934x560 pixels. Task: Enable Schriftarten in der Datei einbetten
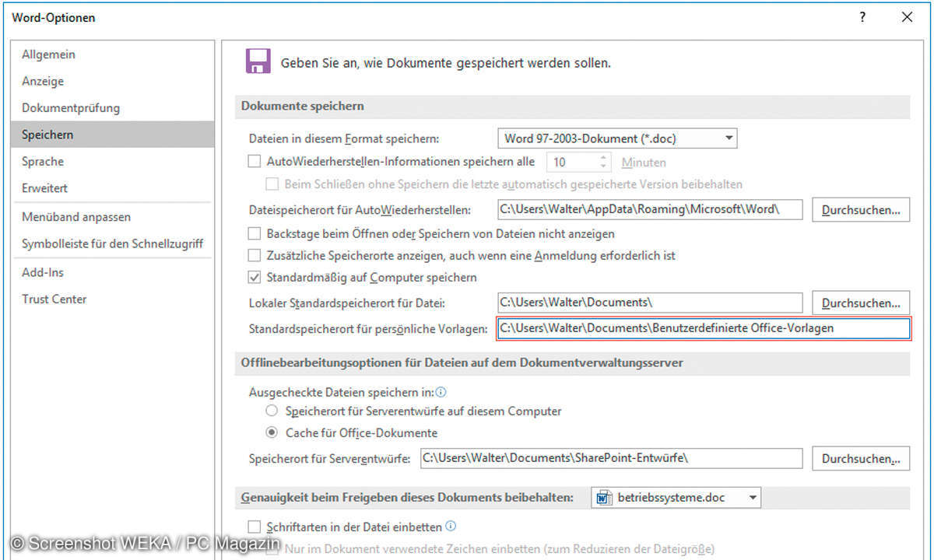pyautogui.click(x=254, y=527)
